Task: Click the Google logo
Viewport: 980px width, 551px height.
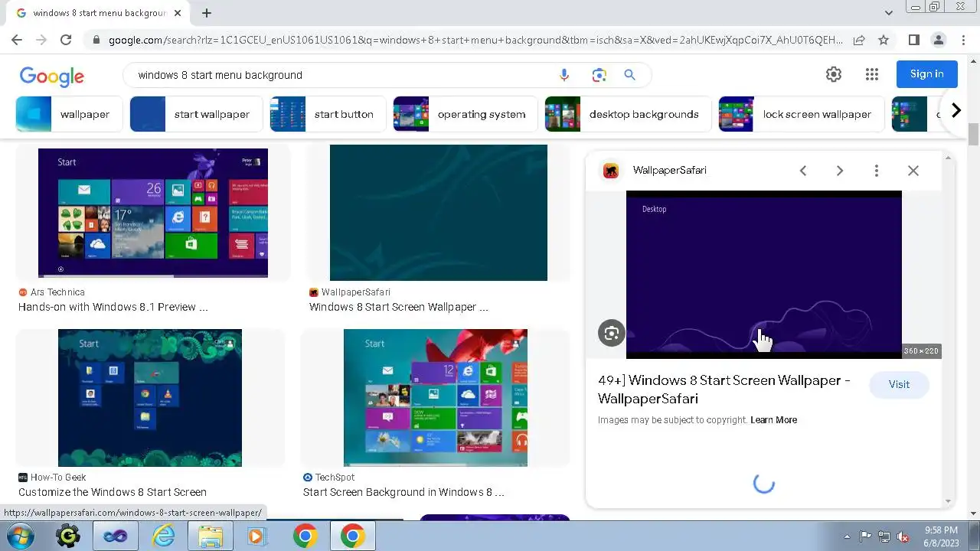Action: coord(52,76)
